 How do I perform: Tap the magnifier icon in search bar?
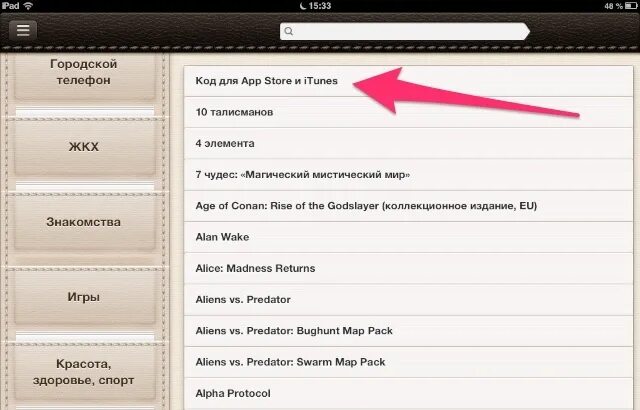289,31
